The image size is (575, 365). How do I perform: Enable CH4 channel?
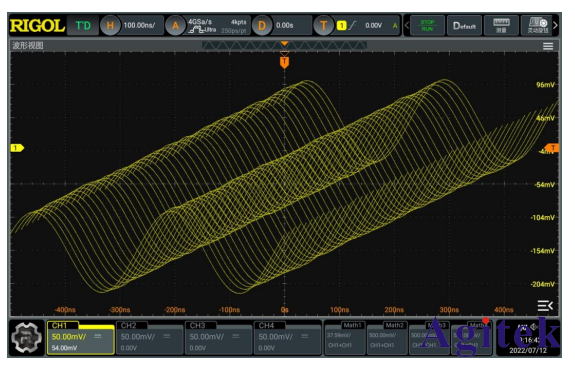point(288,338)
